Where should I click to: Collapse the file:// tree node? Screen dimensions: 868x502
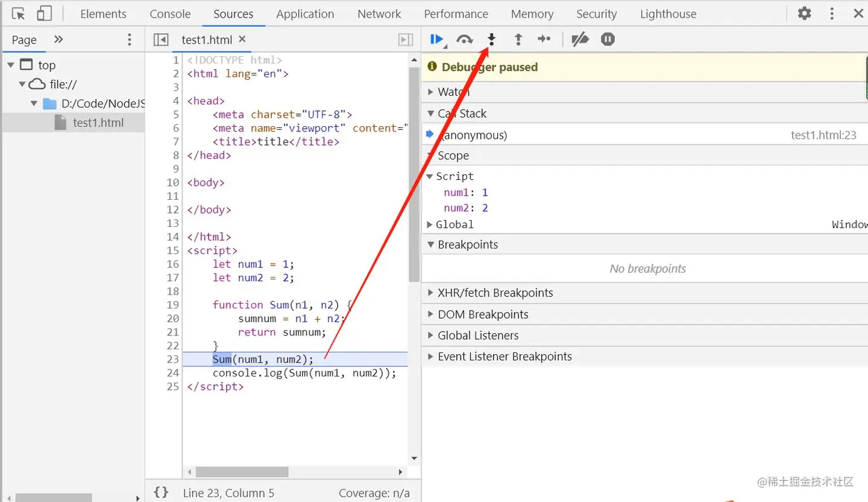(x=22, y=84)
